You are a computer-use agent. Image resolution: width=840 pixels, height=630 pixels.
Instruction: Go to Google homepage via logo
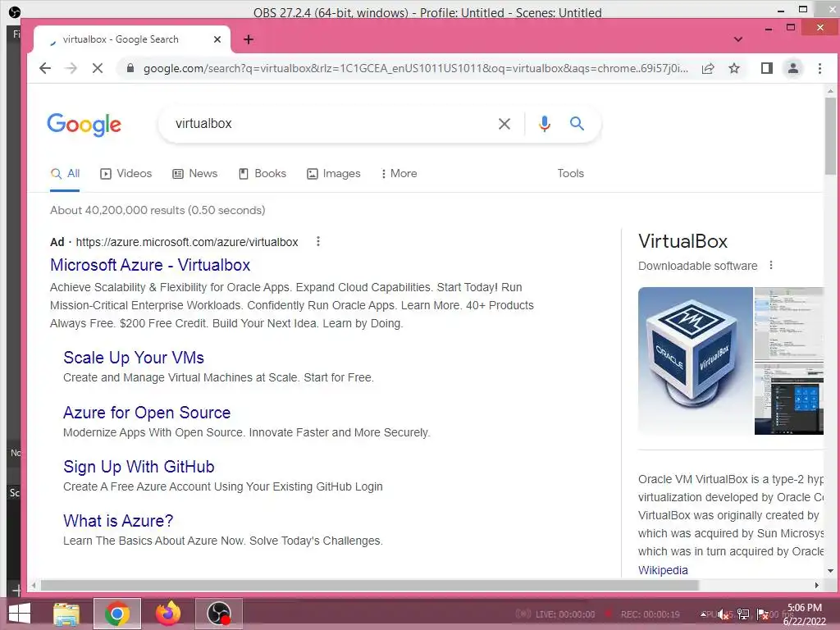pyautogui.click(x=84, y=125)
